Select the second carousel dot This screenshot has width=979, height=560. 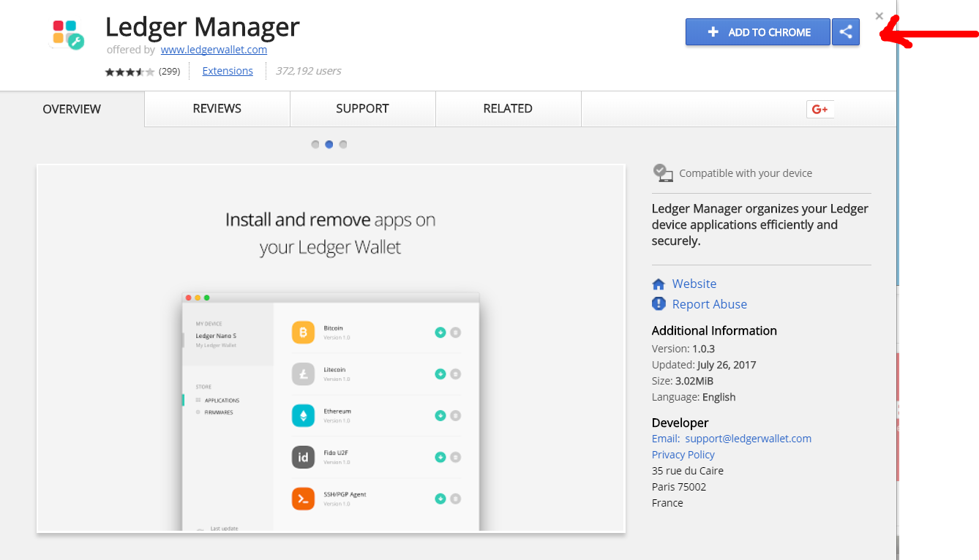pyautogui.click(x=329, y=144)
